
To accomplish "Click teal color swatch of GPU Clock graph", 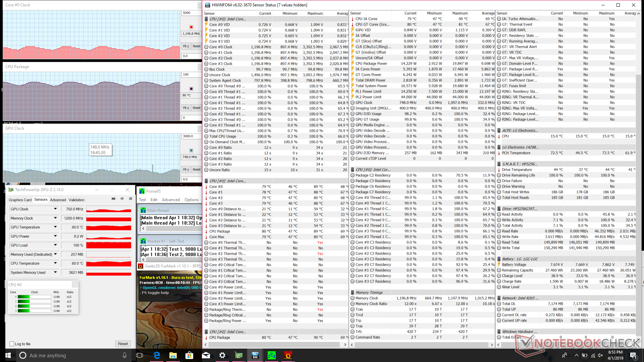I will 191,150.
